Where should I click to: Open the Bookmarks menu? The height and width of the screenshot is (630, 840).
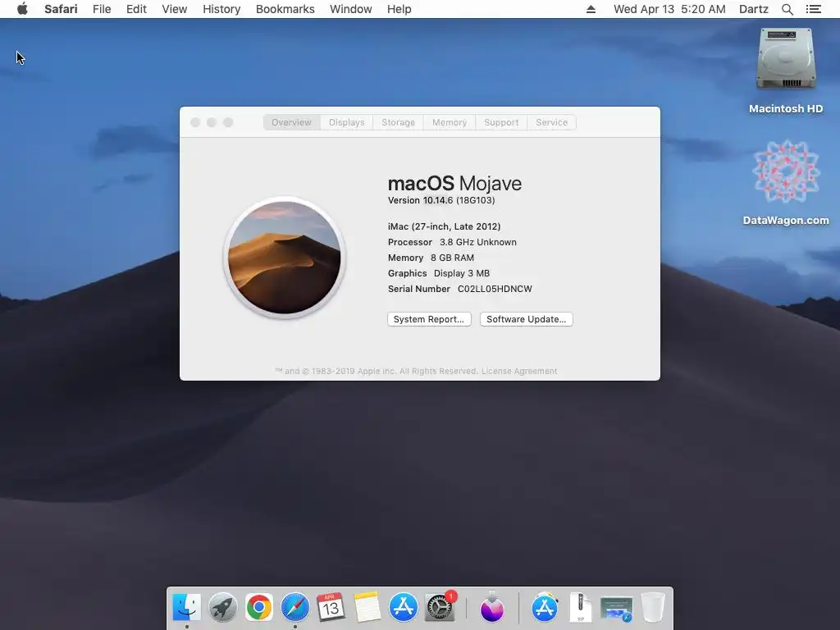(285, 9)
